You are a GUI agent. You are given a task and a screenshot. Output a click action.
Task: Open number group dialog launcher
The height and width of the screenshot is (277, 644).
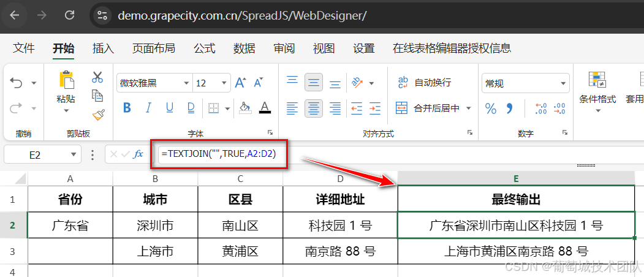[565, 132]
